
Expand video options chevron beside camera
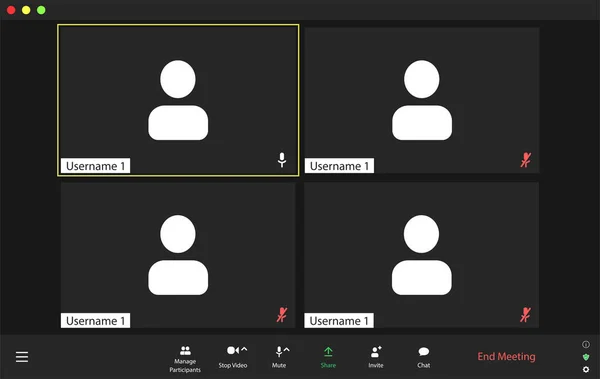(x=244, y=349)
